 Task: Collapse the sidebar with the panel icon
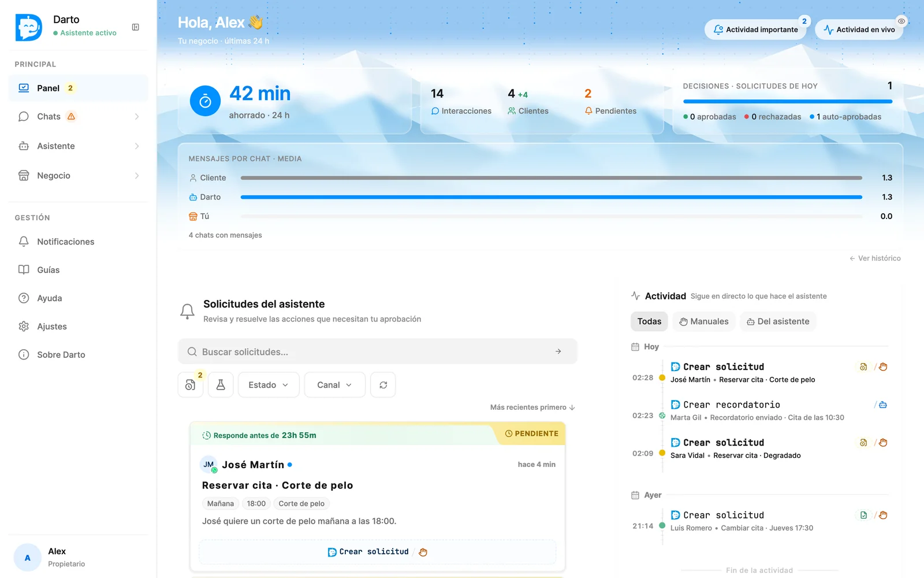click(x=136, y=27)
